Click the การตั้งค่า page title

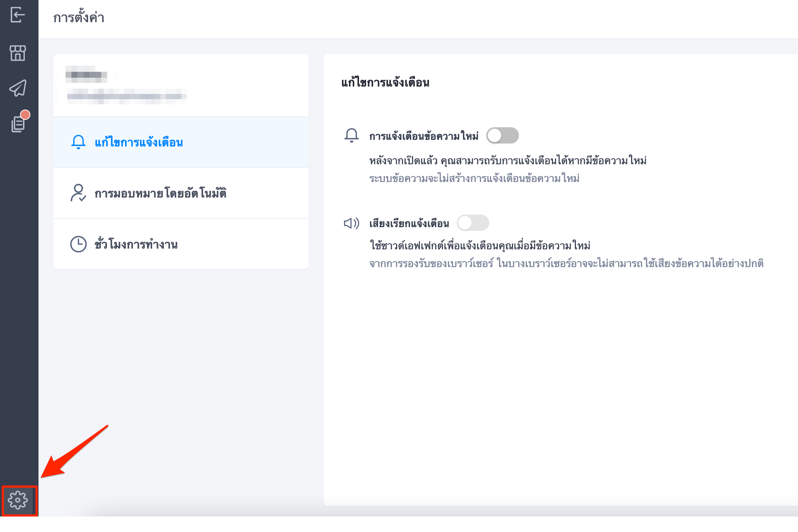coord(79,17)
